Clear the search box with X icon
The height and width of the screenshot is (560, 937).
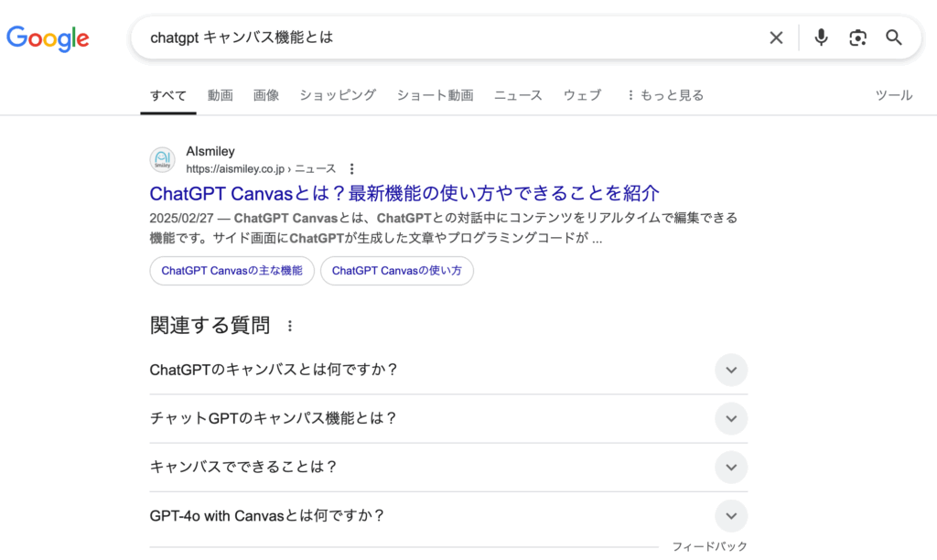pyautogui.click(x=776, y=38)
